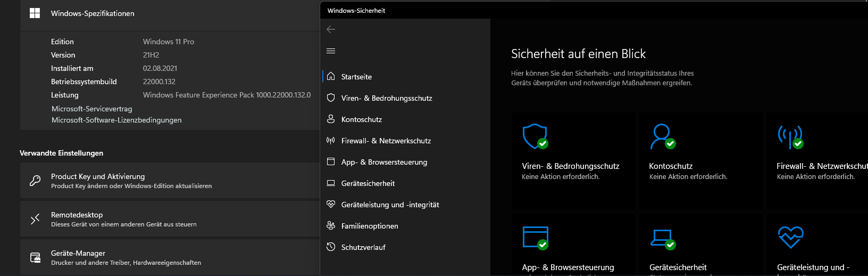Open Geräteleistung und -integrität in sidebar
The height and width of the screenshot is (276, 868).
[x=390, y=205]
